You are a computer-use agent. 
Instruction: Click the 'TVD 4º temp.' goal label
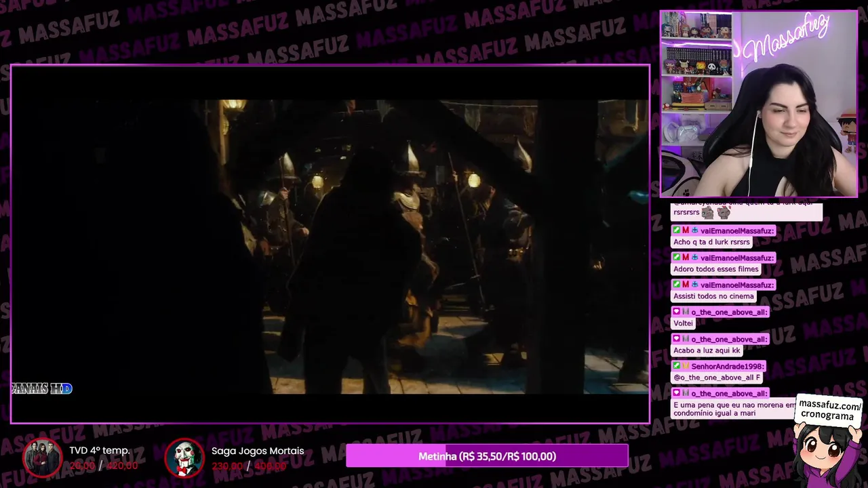(x=99, y=451)
